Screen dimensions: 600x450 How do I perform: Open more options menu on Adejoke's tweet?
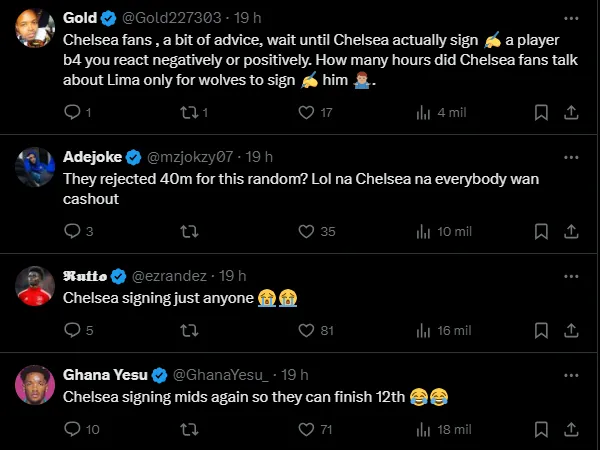tap(569, 157)
